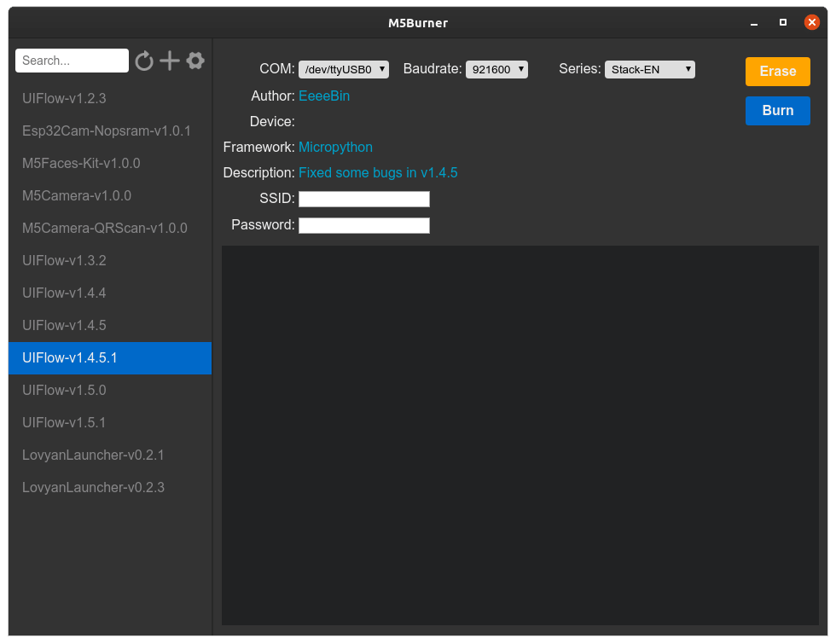836x644 pixels.
Task: Select highlighted UIFlow-v1.4.5.1 firmware
Action: (x=110, y=358)
